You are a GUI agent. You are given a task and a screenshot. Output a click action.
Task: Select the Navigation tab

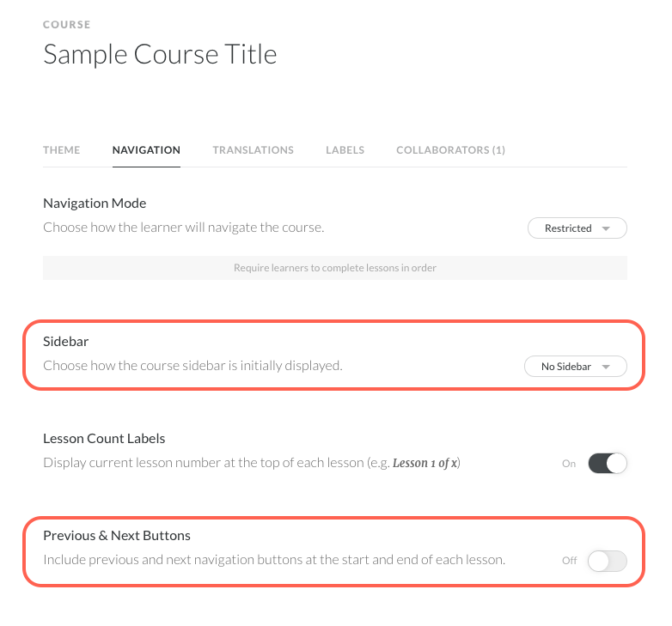click(146, 150)
